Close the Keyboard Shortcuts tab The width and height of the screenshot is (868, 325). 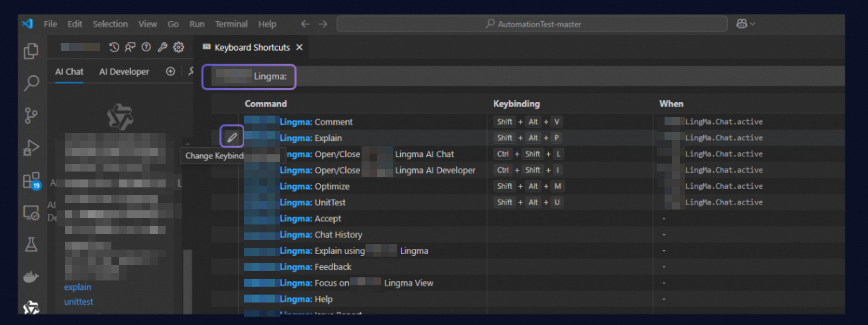click(299, 47)
